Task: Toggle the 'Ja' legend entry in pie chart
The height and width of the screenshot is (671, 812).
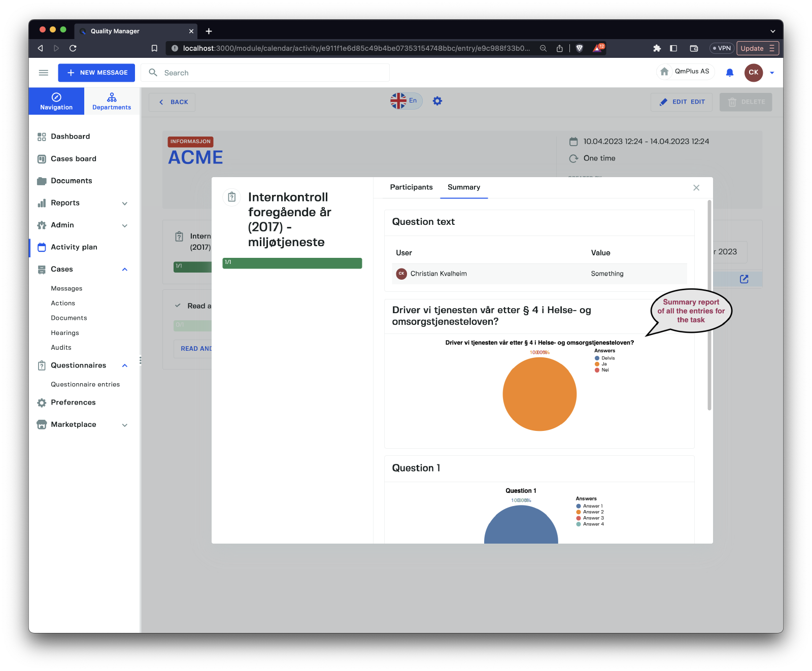Action: click(x=603, y=364)
